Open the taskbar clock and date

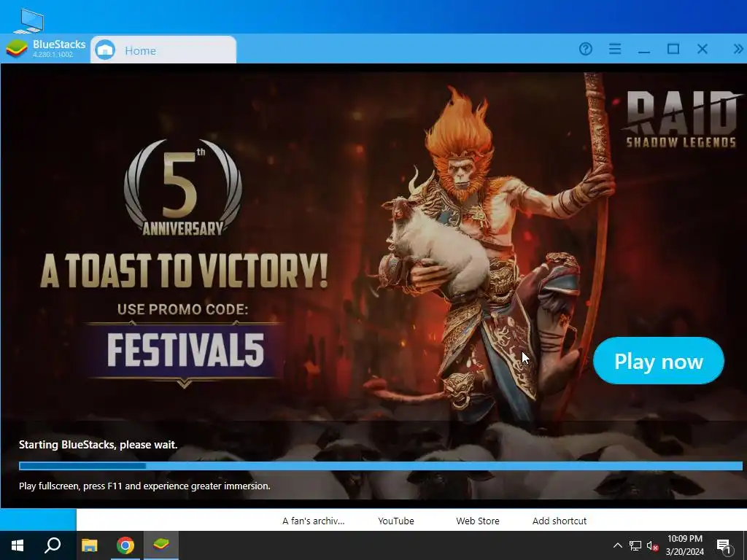[684, 545]
